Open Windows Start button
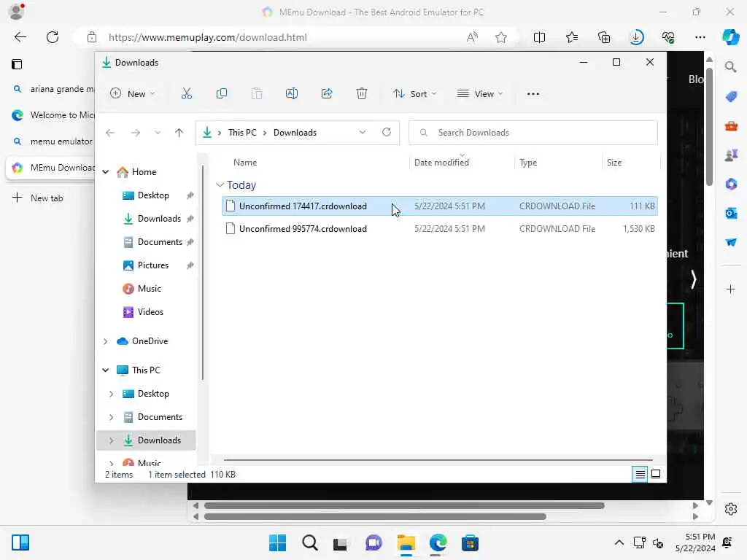The height and width of the screenshot is (560, 747). [277, 542]
